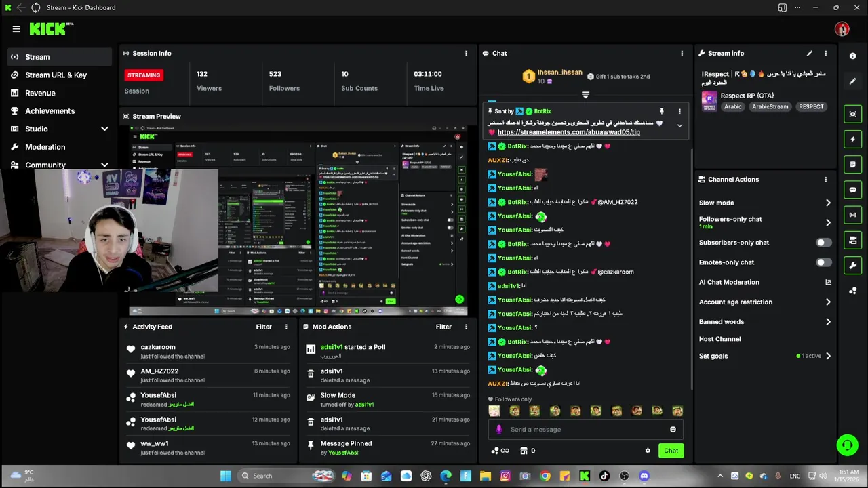Screen dimensions: 868x488
Task: Open the Windows Start button
Action: pos(225,476)
